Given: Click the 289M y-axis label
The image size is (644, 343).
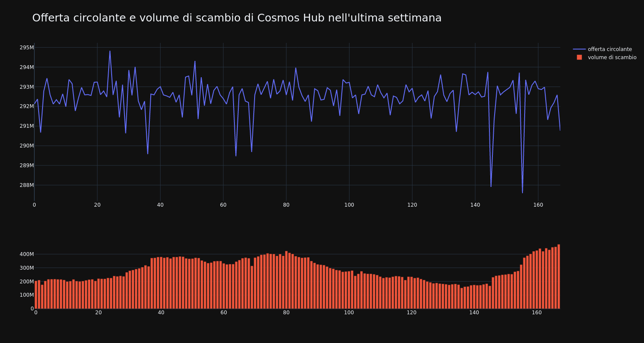Looking at the screenshot, I should pos(27,165).
